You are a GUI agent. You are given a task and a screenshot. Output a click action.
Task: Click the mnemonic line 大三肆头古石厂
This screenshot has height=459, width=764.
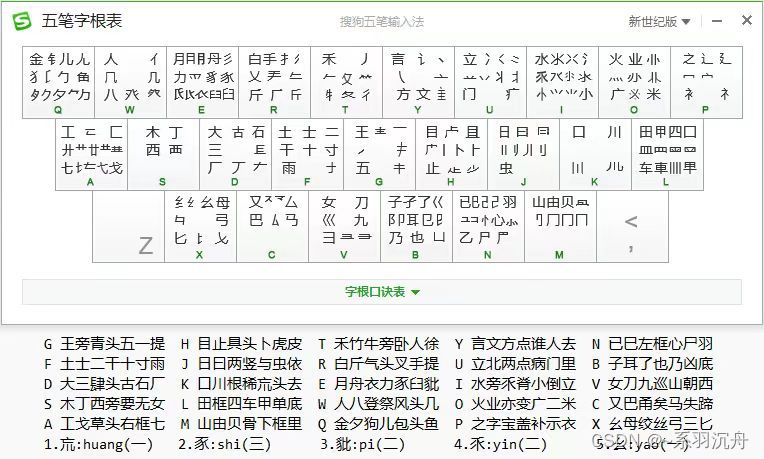pos(113,384)
